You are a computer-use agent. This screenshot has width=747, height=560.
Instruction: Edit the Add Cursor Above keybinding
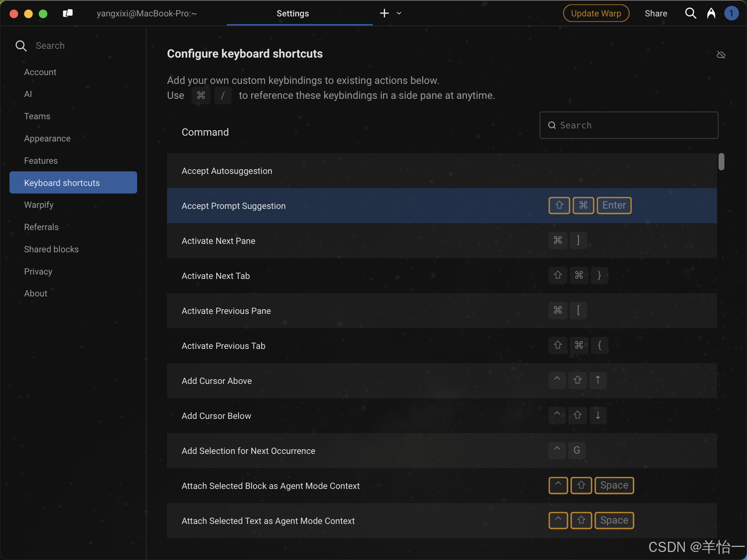tap(577, 381)
